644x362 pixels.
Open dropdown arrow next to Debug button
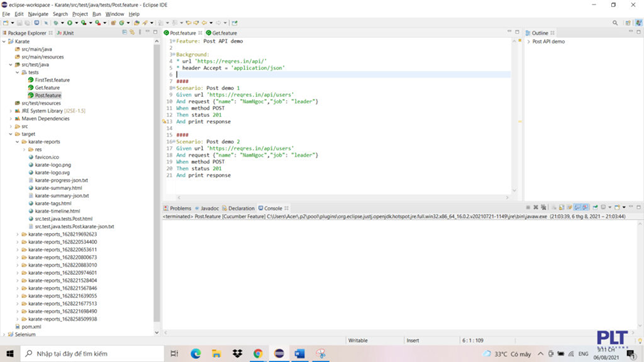pos(62,23)
